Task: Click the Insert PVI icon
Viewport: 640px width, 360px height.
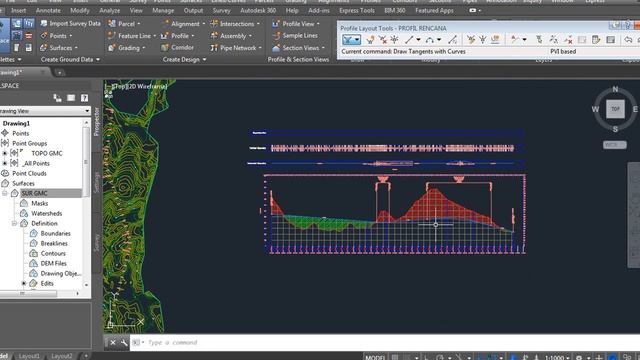Action: pyautogui.click(x=371, y=40)
